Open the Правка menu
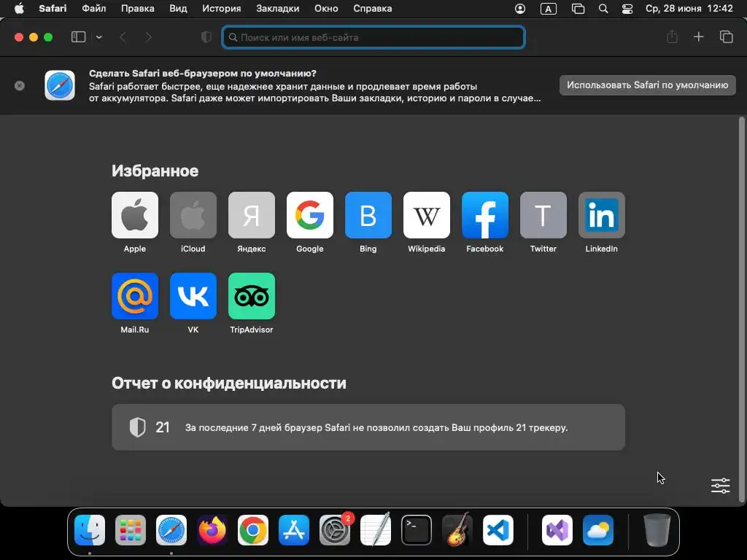 [x=138, y=9]
